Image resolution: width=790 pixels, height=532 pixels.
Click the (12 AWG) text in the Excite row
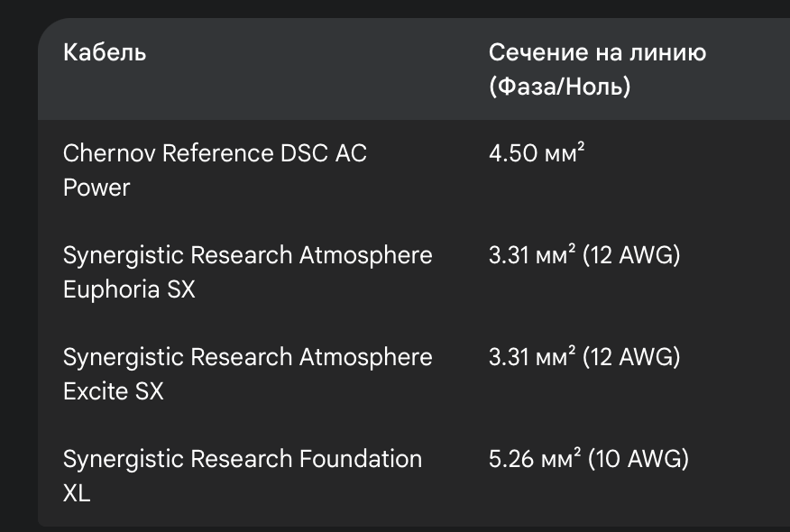[631, 358]
